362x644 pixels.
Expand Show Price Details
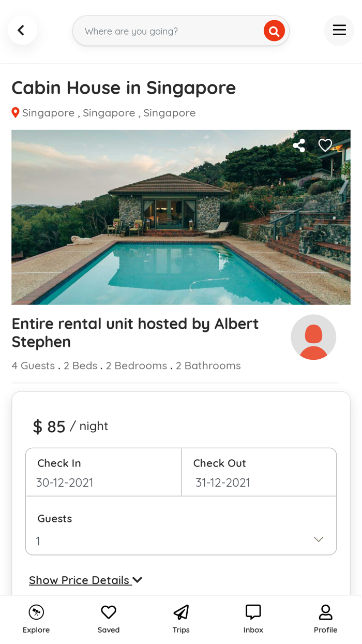[x=85, y=580]
